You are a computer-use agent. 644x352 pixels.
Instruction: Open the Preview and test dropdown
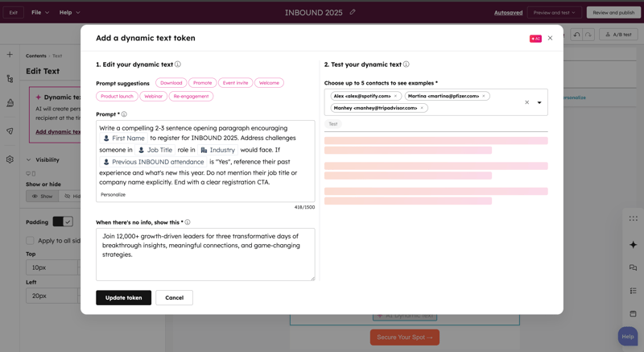pyautogui.click(x=554, y=13)
